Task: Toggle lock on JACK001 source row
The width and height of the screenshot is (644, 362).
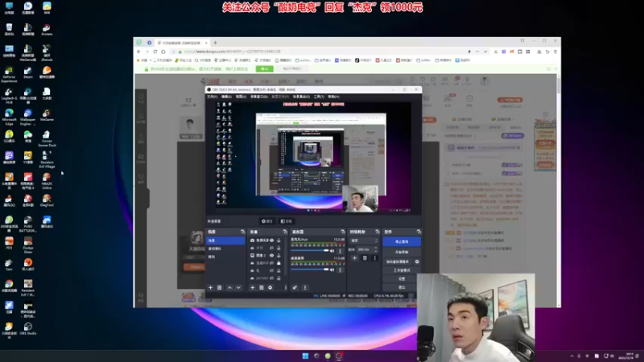Action: (279, 278)
